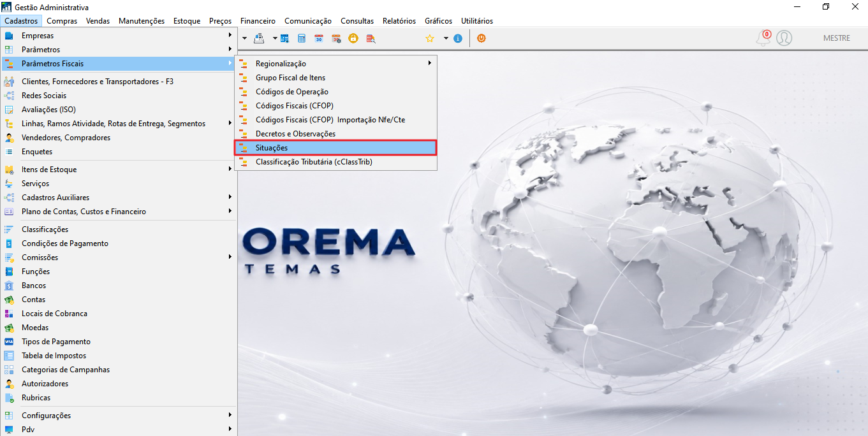Select Códigos de Operação entry
868x436 pixels.
coord(336,92)
